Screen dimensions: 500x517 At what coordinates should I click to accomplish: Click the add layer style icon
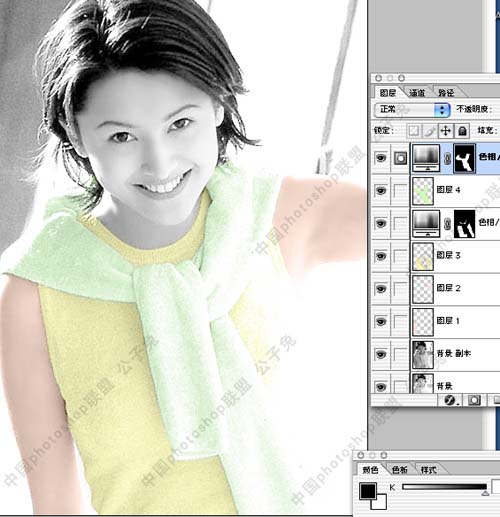450,400
